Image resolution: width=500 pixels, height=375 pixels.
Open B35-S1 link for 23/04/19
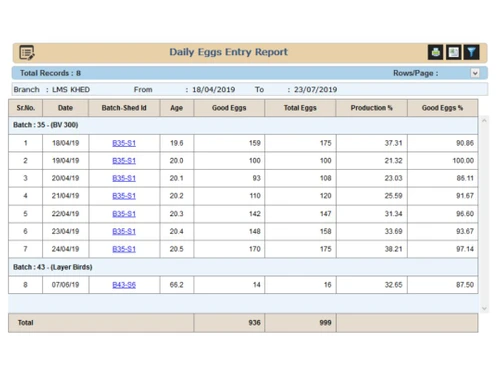click(x=124, y=231)
